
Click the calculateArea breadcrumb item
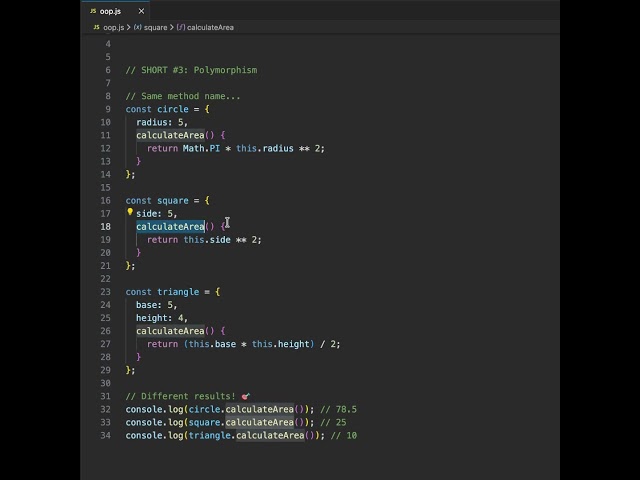coord(210,27)
